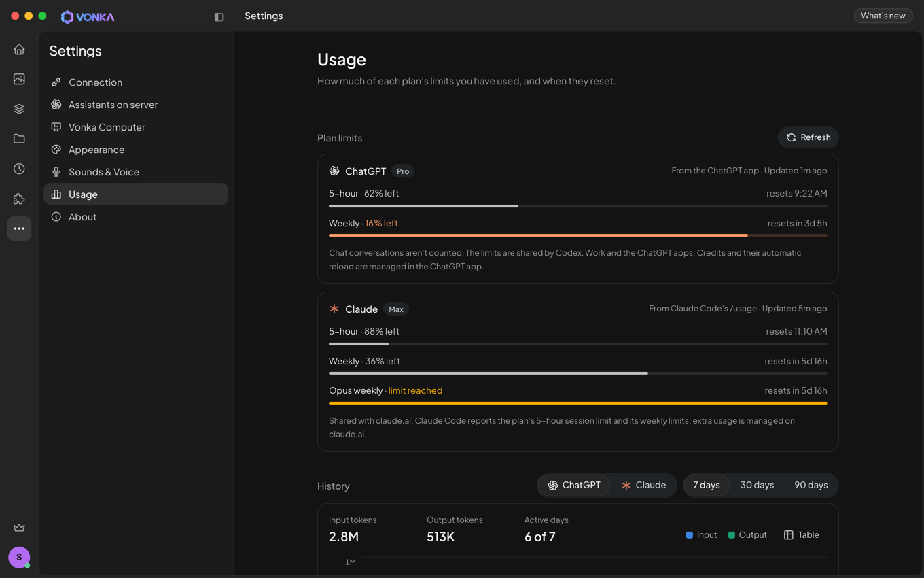Click ChatGPT 5-hour progress bar
This screenshot has height=578, width=924.
click(x=578, y=205)
